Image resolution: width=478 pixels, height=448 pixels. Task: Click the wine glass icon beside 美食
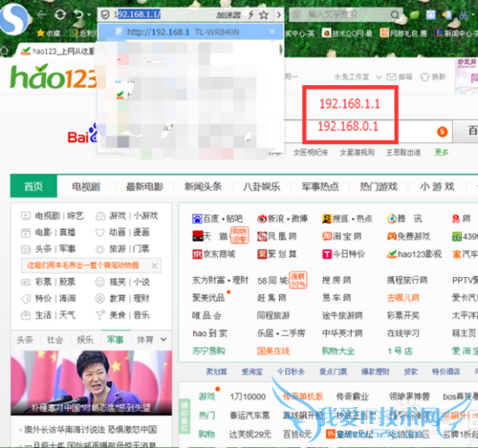[x=99, y=315]
